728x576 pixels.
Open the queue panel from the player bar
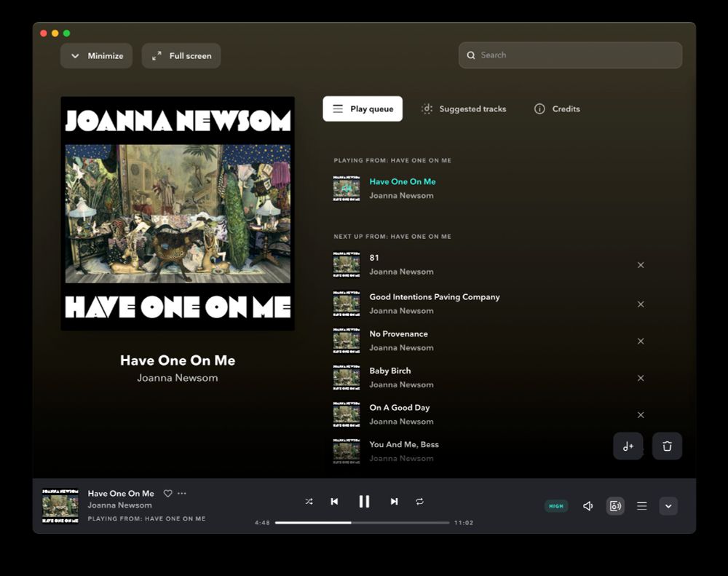641,505
